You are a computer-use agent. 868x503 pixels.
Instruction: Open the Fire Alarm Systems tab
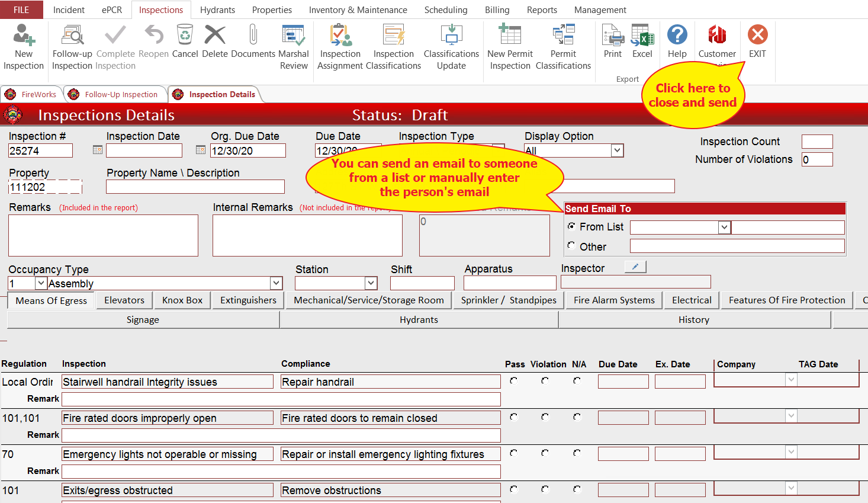[x=614, y=300]
